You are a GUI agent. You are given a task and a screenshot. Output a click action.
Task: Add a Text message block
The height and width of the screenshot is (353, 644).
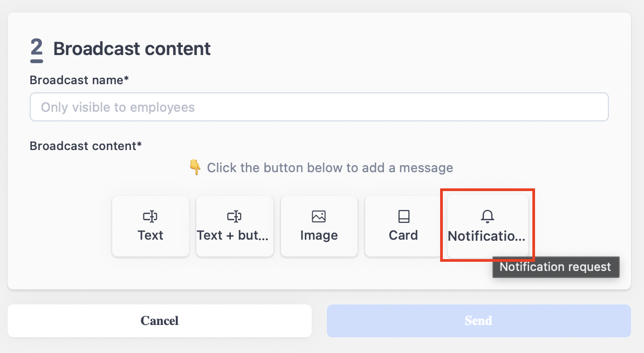(x=150, y=226)
